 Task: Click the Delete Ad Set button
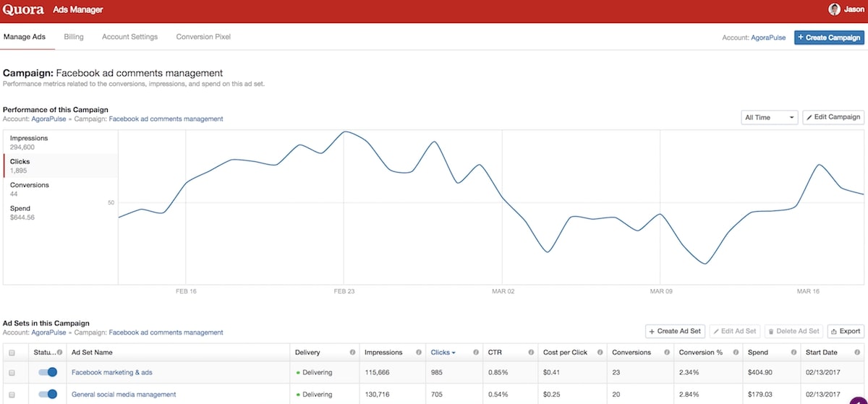tap(794, 331)
